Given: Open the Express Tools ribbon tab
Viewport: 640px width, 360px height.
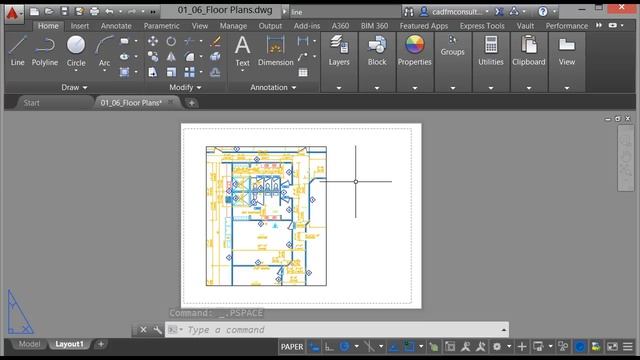Looking at the screenshot, I should coord(482,26).
